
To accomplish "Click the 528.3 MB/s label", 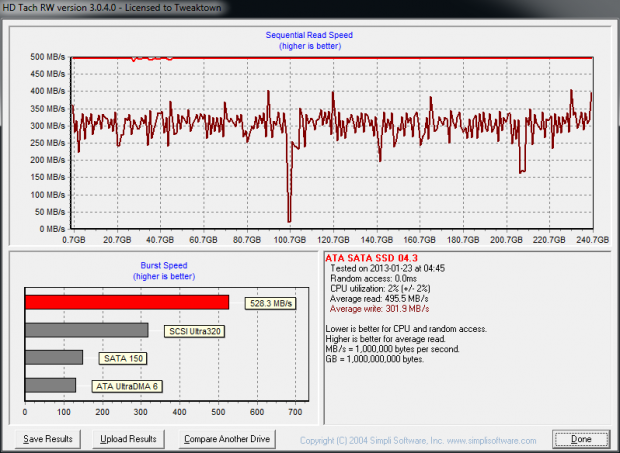I will [270, 303].
